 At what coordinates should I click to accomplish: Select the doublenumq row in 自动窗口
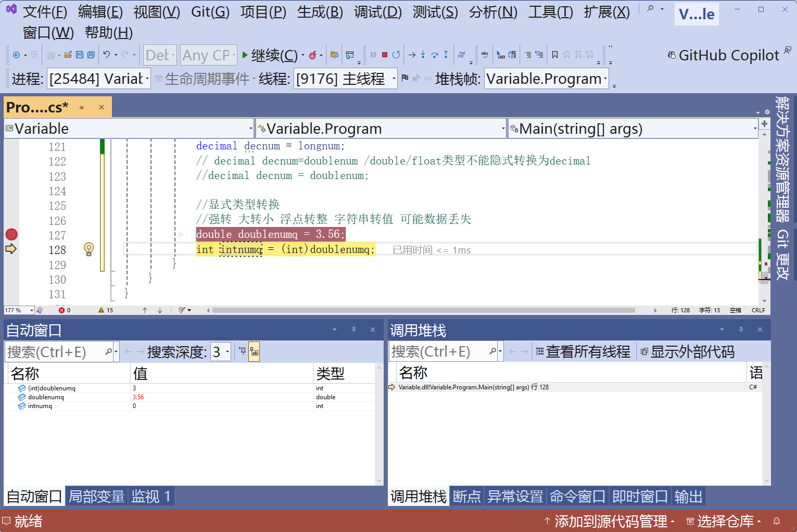[x=191, y=397]
